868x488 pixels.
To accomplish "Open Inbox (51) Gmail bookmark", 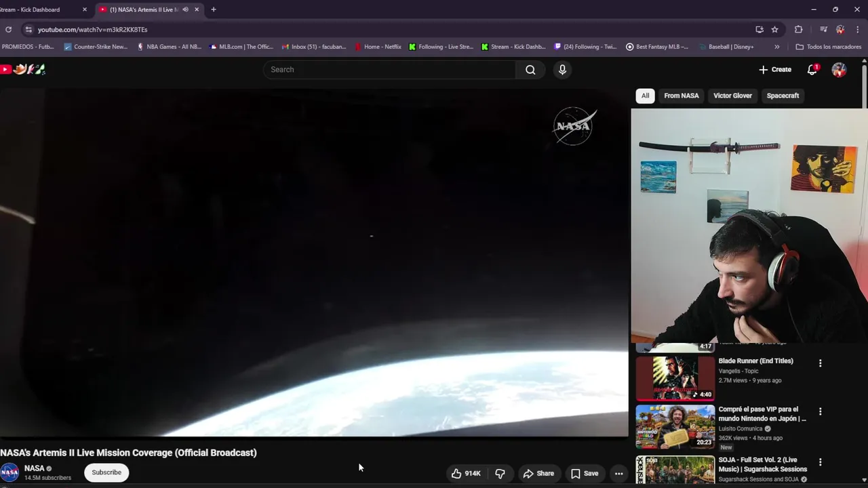I will pos(314,47).
